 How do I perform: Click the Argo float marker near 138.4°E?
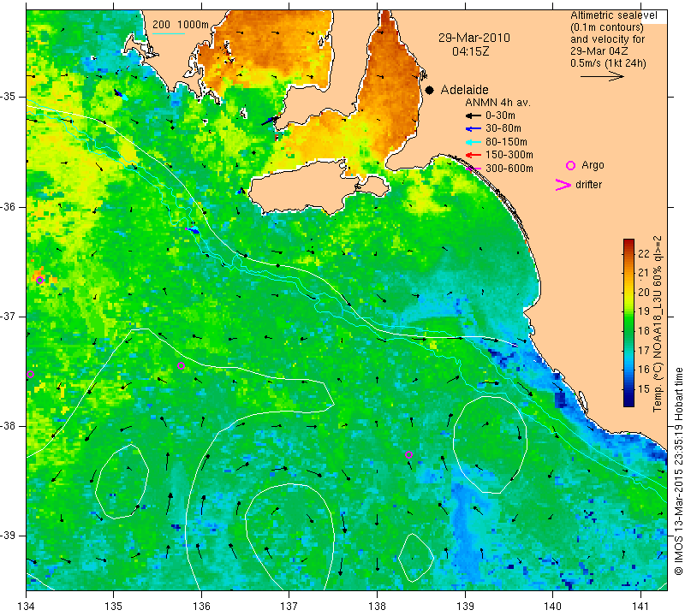point(409,454)
